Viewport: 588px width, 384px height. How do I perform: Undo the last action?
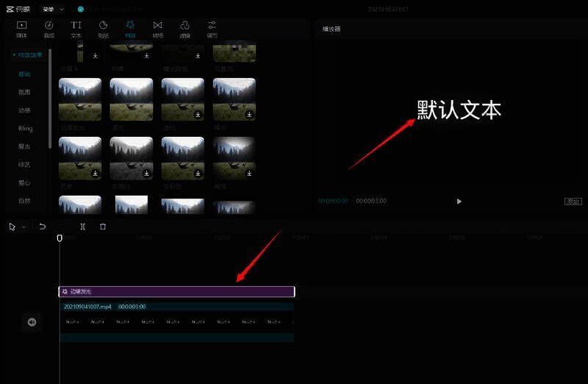coord(43,227)
